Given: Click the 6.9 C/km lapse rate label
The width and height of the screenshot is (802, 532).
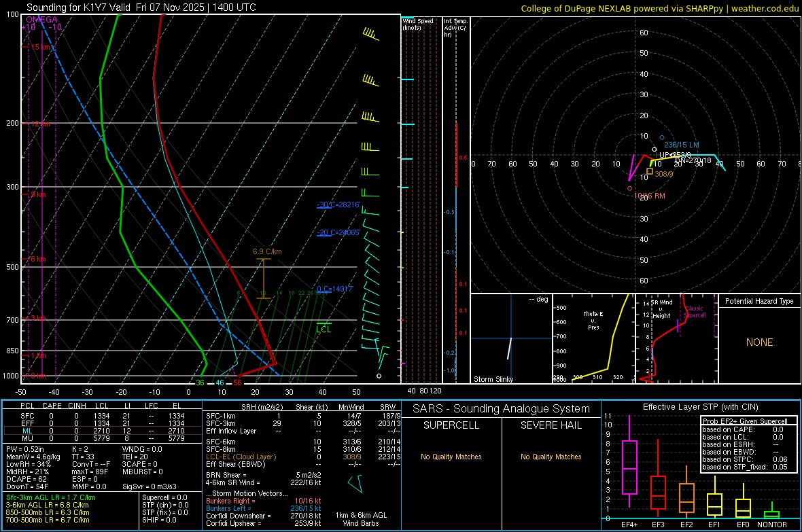Looking at the screenshot, I should pos(267,251).
